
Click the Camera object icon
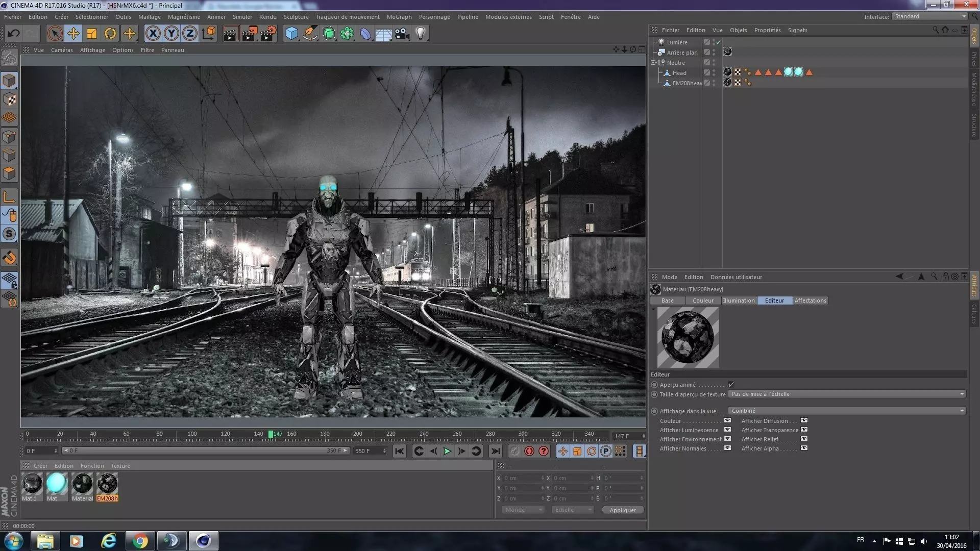(x=402, y=34)
